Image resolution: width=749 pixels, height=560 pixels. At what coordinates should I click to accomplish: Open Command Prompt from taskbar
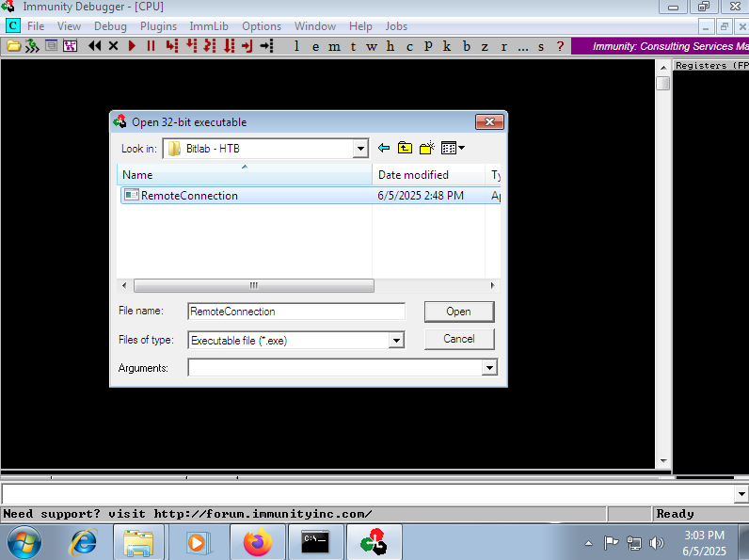(315, 542)
